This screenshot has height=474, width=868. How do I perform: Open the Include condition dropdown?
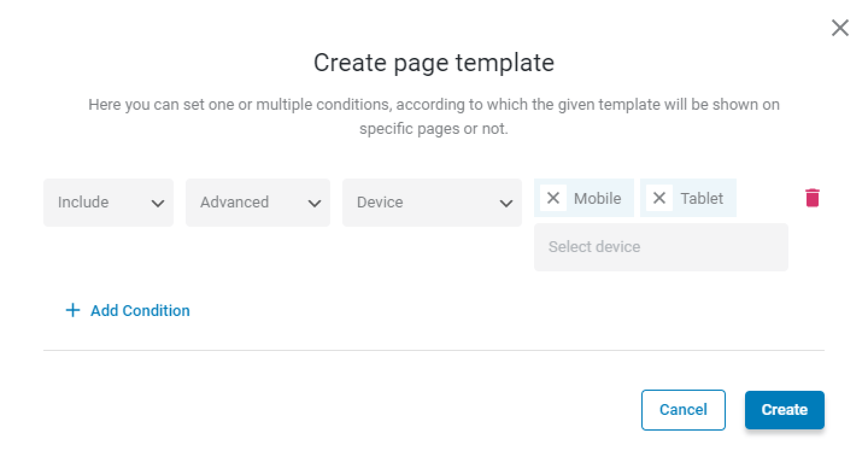[108, 203]
